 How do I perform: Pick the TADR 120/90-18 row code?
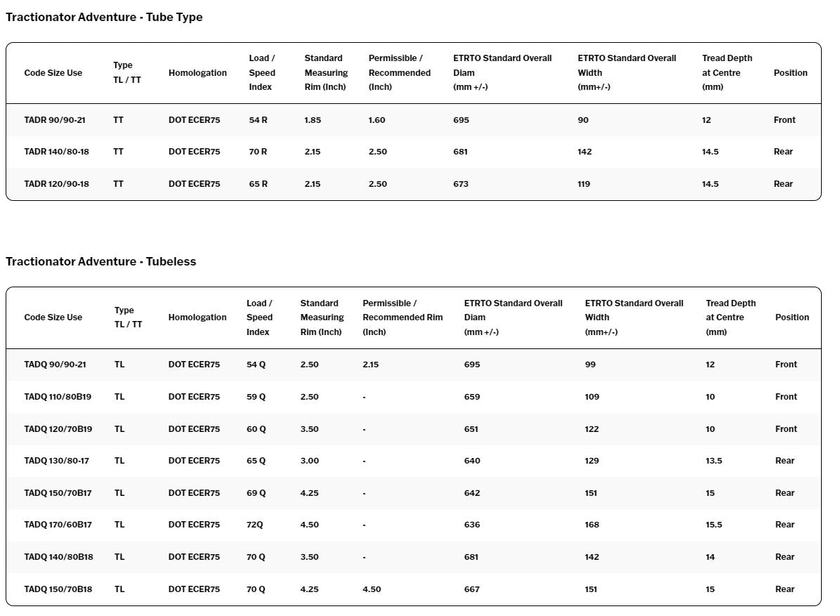(x=56, y=184)
